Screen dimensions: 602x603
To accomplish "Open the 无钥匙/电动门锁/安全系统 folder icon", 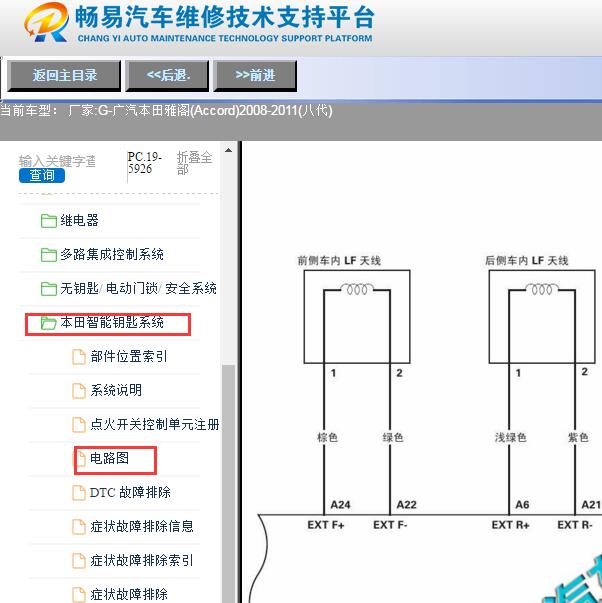I will [x=49, y=288].
